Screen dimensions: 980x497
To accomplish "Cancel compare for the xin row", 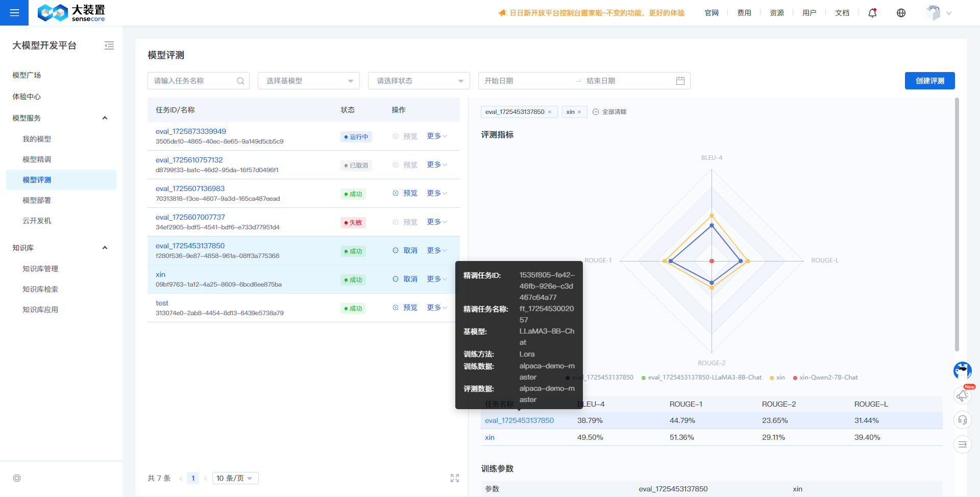I will pyautogui.click(x=405, y=279).
